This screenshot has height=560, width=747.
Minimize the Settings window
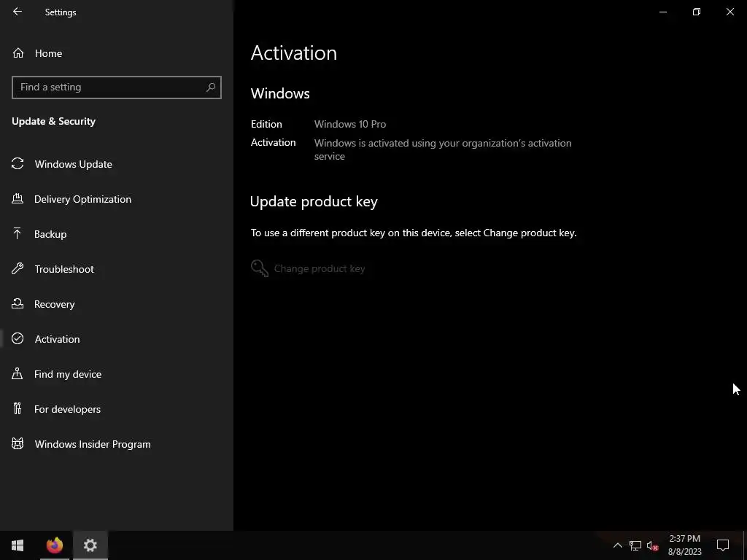(x=662, y=12)
